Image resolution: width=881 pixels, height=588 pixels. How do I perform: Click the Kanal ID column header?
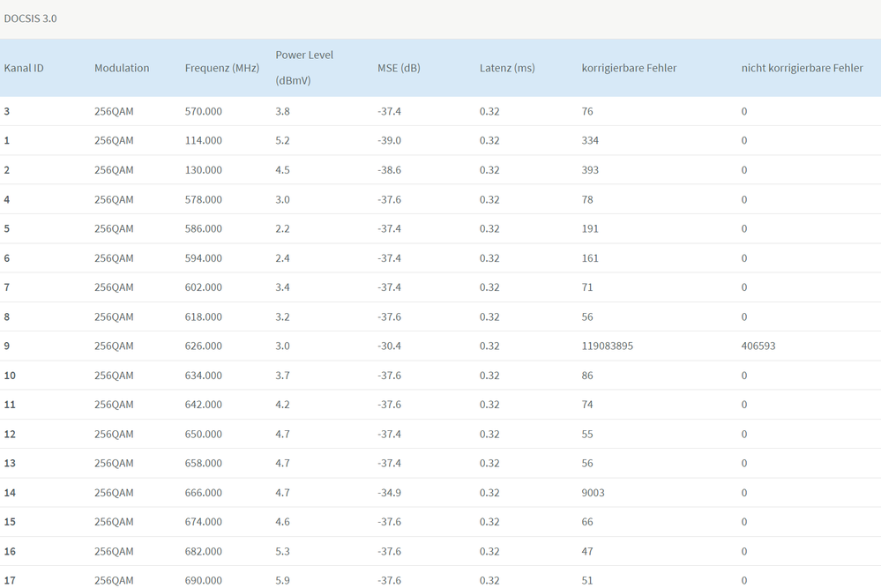(24, 68)
